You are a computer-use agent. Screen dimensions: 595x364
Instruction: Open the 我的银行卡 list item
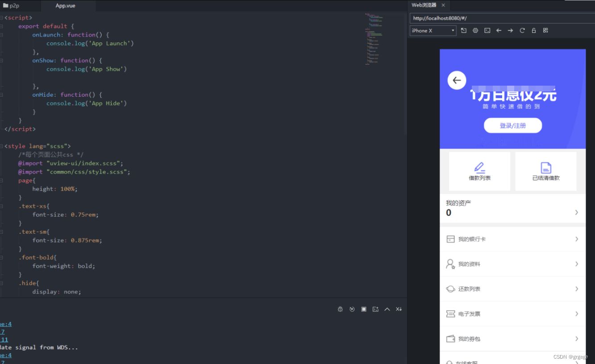click(512, 239)
